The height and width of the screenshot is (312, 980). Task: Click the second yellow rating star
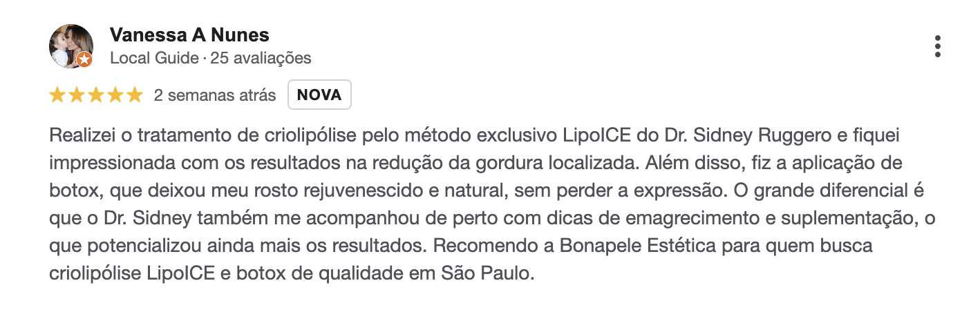tap(77, 95)
